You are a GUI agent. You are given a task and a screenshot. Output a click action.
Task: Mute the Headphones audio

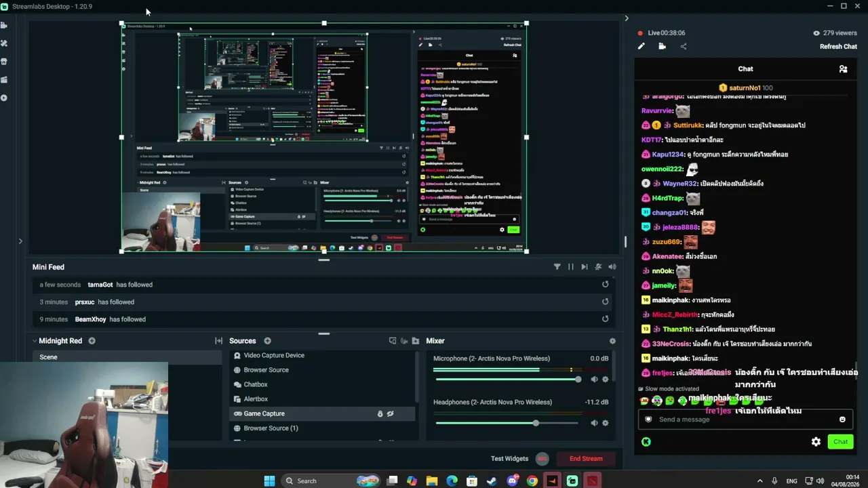pyautogui.click(x=594, y=423)
